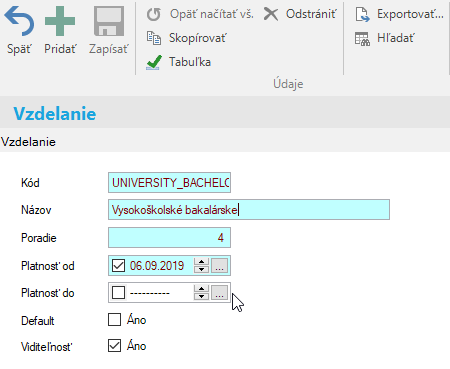This screenshot has height=369, width=450.
Task: Delete record with Odstrániť X icon
Action: [x=271, y=14]
